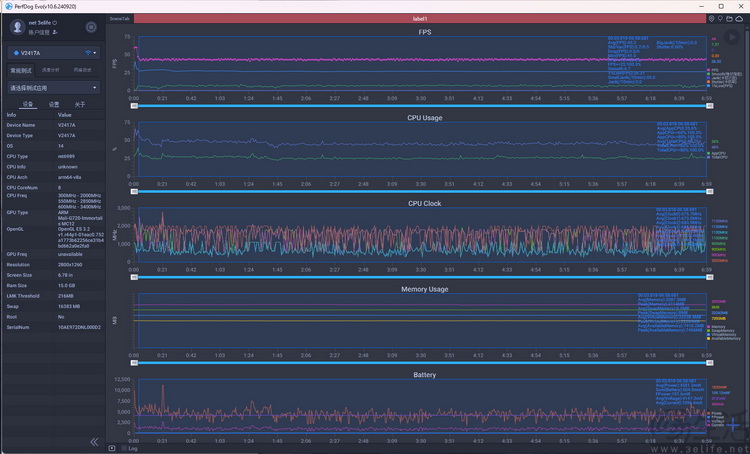Click the CPU Clock chart title
This screenshot has width=750, height=454.
(425, 203)
